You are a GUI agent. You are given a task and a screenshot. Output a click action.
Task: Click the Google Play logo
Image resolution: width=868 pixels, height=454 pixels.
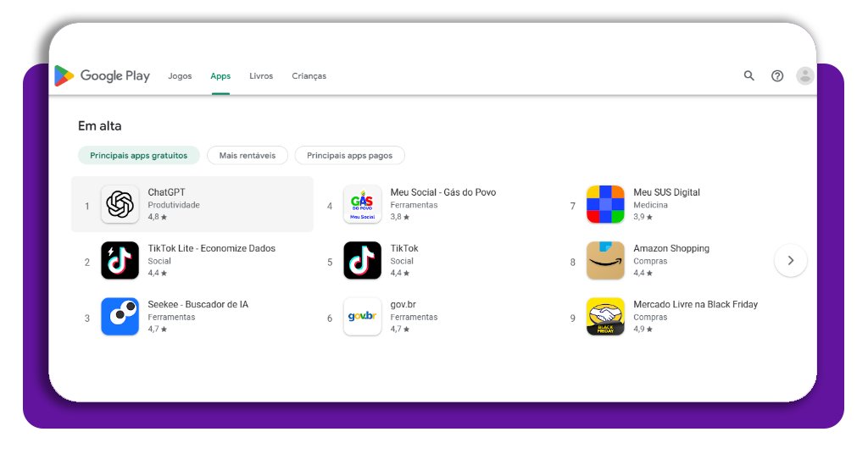102,75
